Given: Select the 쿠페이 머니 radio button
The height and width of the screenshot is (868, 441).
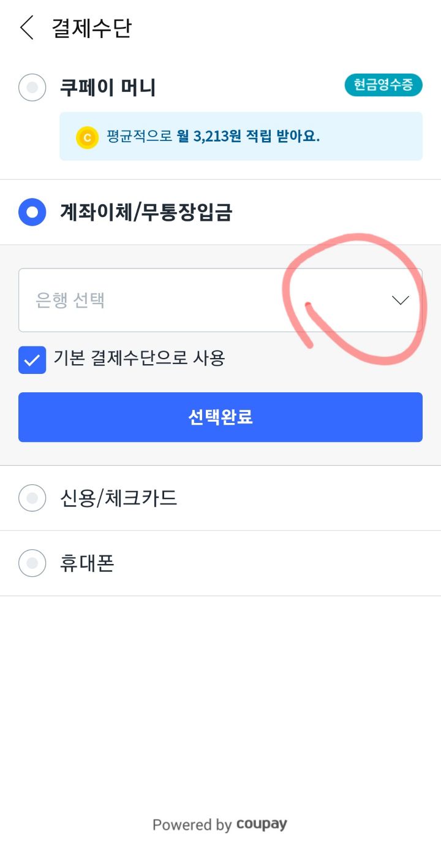Looking at the screenshot, I should 32,88.
